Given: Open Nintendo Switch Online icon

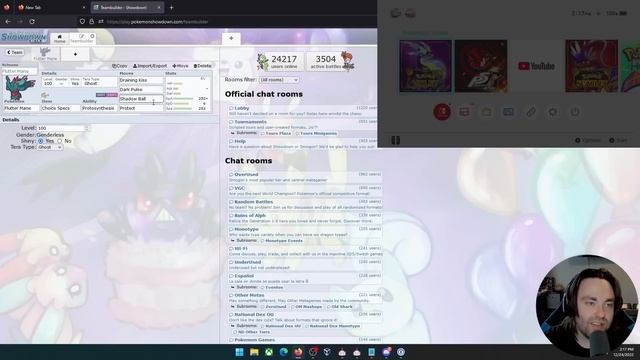Looking at the screenshot, I should tap(442, 112).
